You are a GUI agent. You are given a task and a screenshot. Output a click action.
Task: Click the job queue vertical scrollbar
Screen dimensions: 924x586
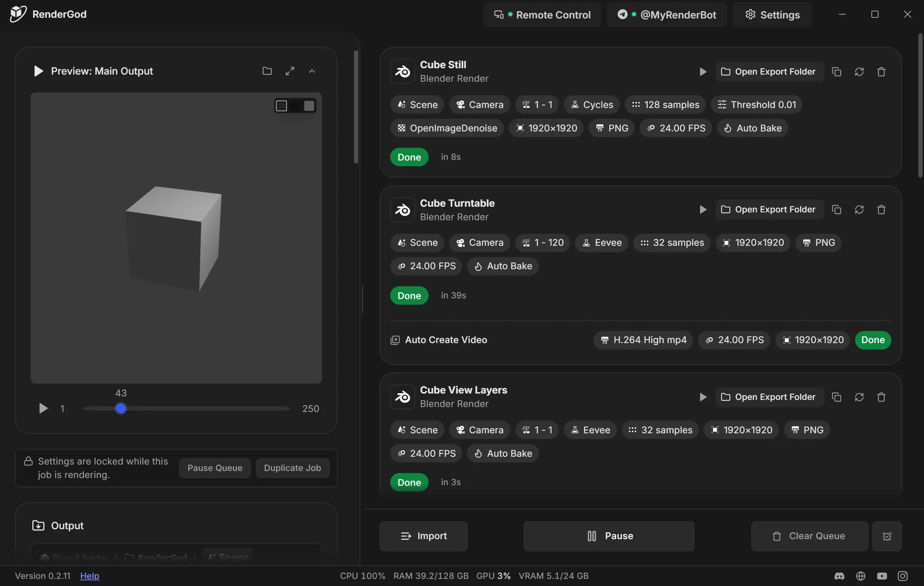point(920,105)
